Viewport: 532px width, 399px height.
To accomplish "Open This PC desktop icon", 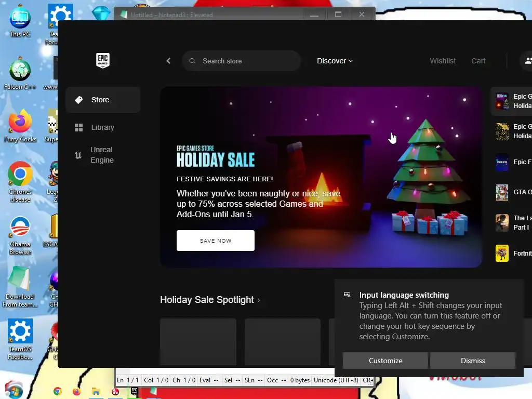I will [20, 21].
